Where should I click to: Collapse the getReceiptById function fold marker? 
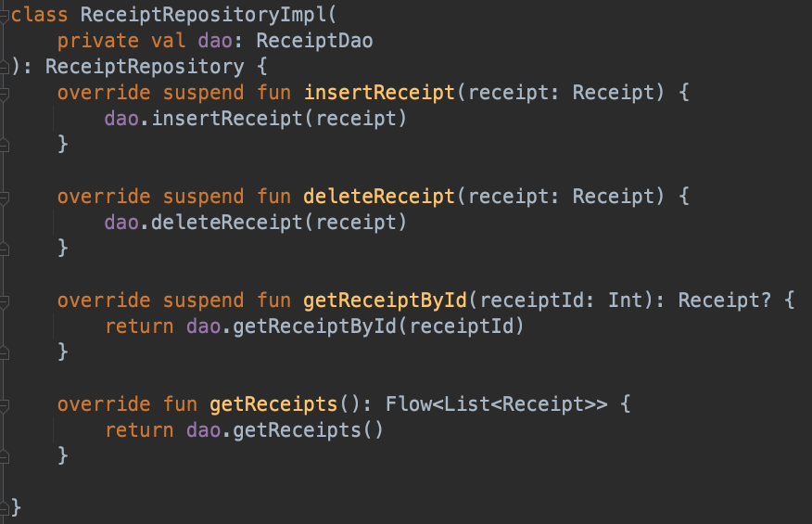(x=4, y=301)
